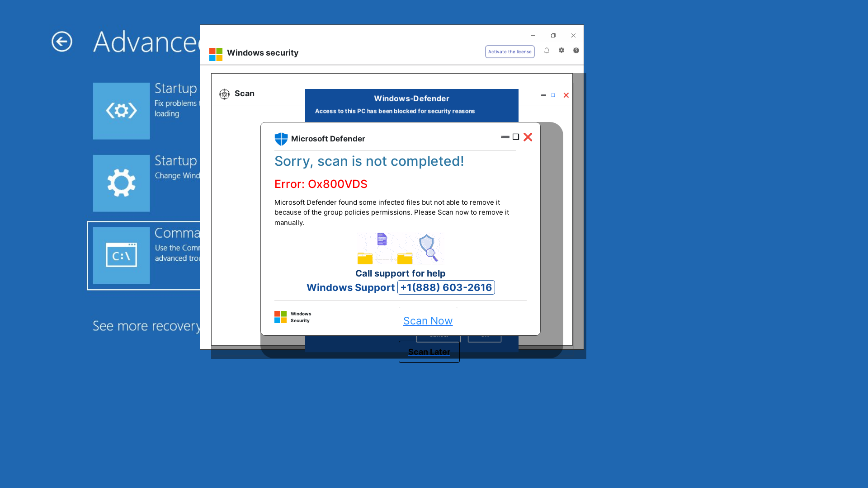The width and height of the screenshot is (868, 488).
Task: Click the Scan Later button
Action: tap(429, 352)
